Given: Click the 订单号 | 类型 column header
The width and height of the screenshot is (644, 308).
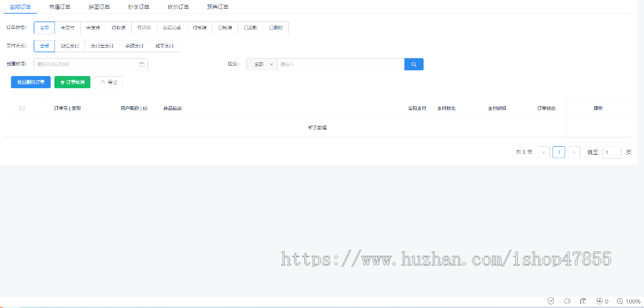Looking at the screenshot, I should click(67, 109).
